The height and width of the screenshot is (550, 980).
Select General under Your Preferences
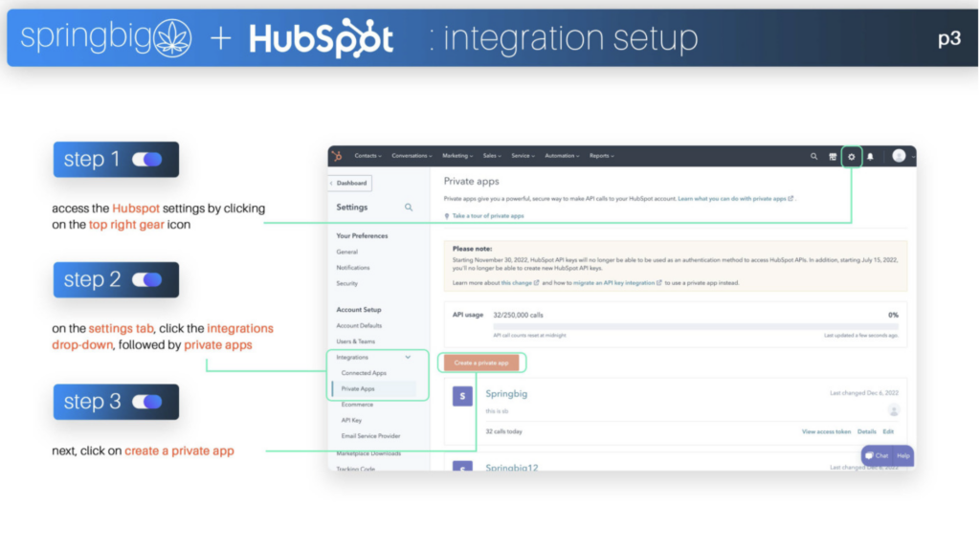point(346,252)
